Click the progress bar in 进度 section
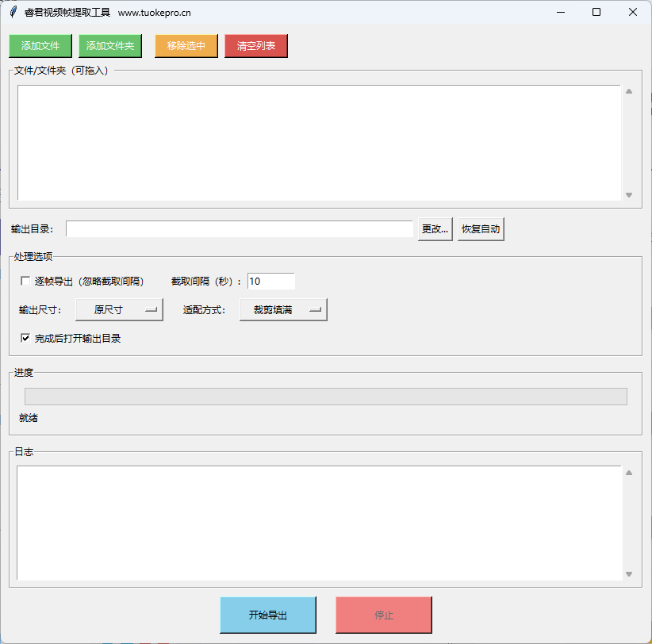Image resolution: width=652 pixels, height=644 pixels. click(x=325, y=397)
